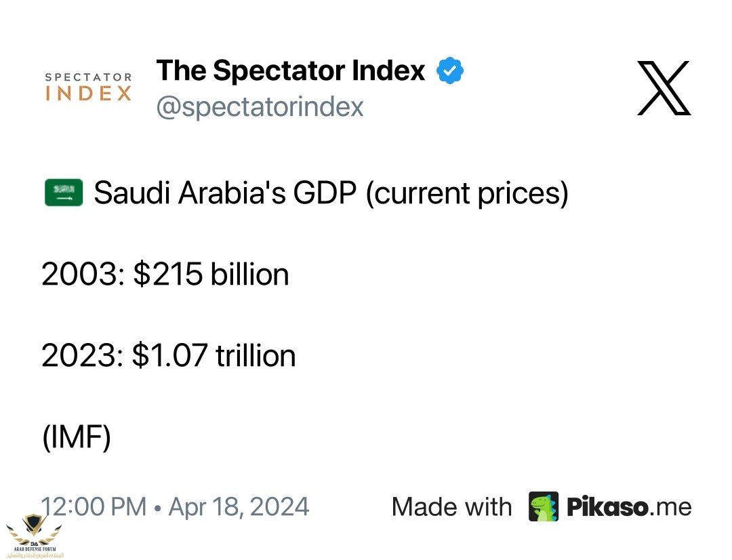Viewport: 732px width, 560px height.
Task: Click the 'Made with' label
Action: click(452, 506)
